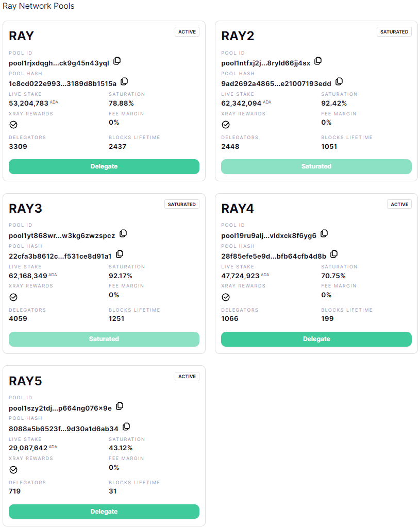Copy the RAY2 pool hash
The image size is (420, 527).
pos(339,82)
